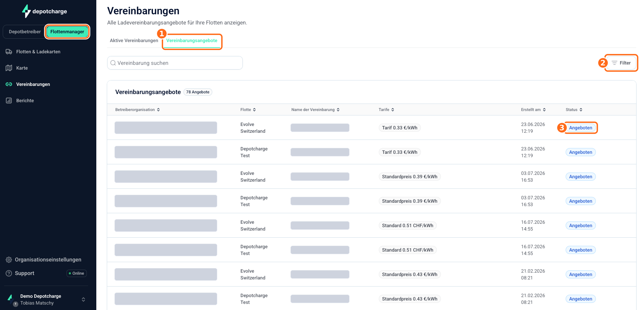Click the 78 Angebote count badge

tap(198, 92)
